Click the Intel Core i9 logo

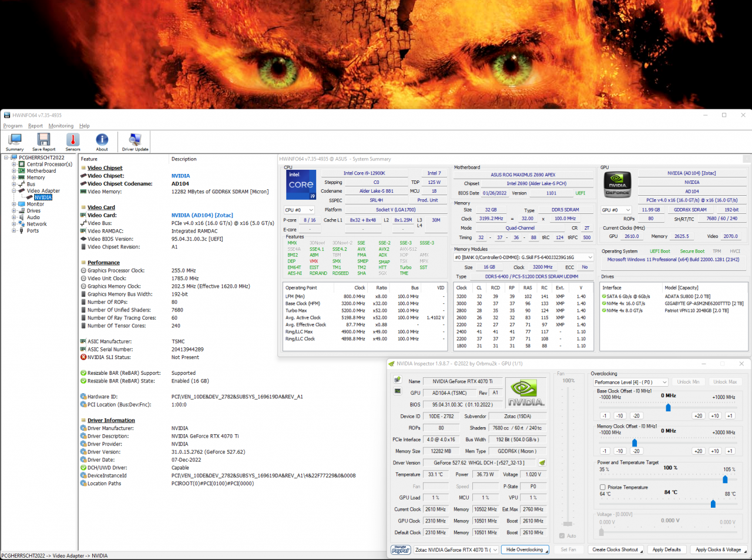(x=301, y=185)
